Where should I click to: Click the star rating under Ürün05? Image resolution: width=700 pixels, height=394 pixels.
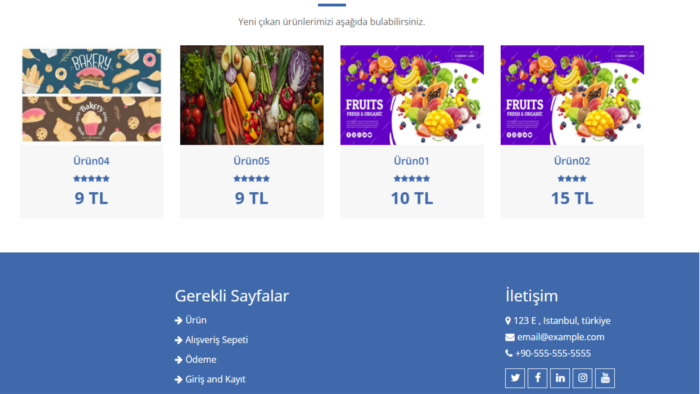tap(252, 178)
